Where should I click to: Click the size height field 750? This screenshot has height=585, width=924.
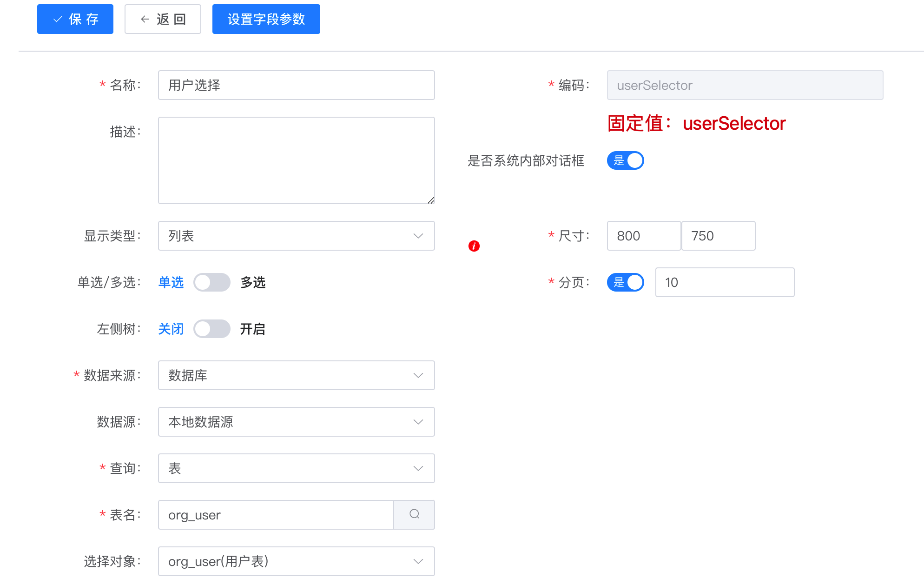[718, 236]
